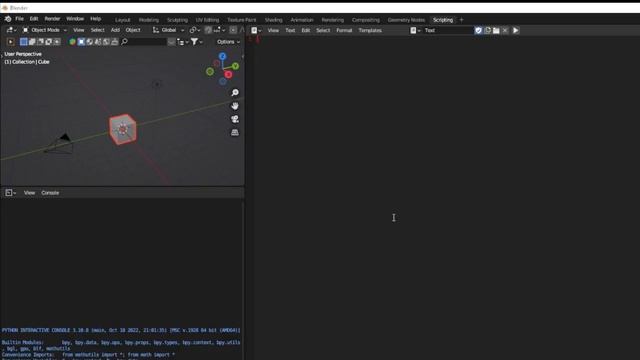Image resolution: width=640 pixels, height=360 pixels.
Task: Switch to the Rendering workspace tab
Action: pos(333,20)
